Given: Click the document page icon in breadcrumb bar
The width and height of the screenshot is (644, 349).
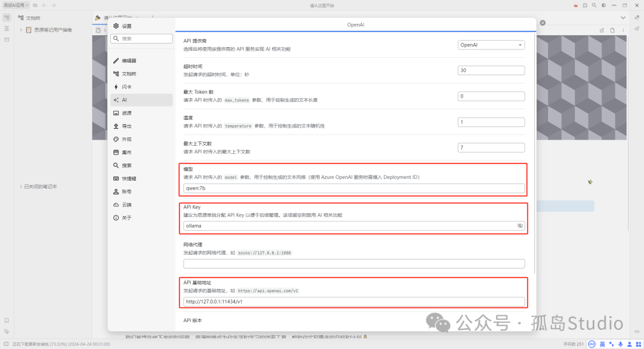Looking at the screenshot, I should 612,30.
